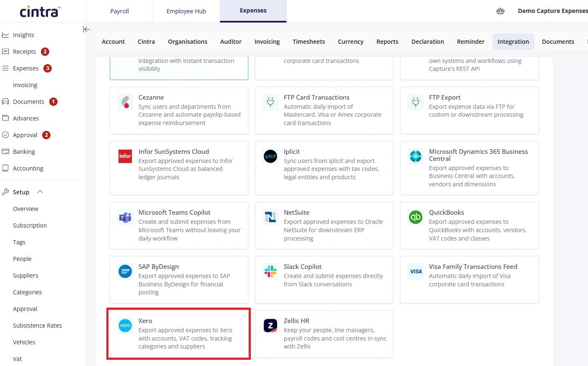Open the Currency tab
588x366 pixels.
pos(351,42)
